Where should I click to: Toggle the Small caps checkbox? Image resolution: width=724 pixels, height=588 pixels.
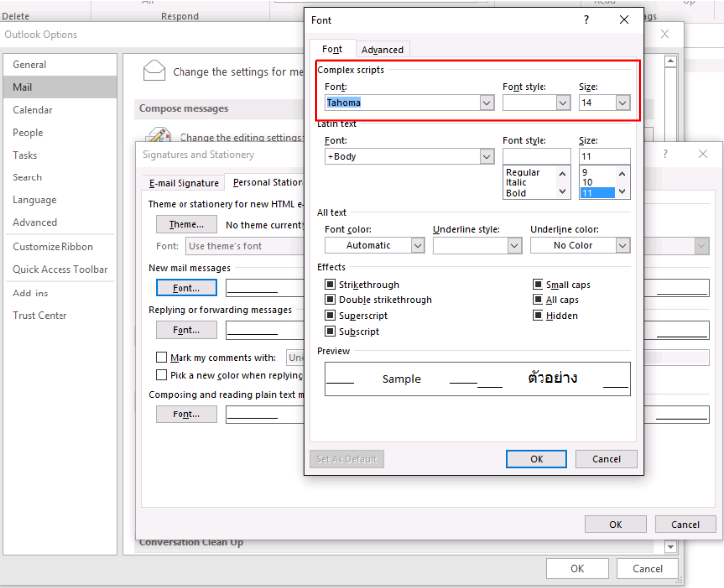(539, 285)
